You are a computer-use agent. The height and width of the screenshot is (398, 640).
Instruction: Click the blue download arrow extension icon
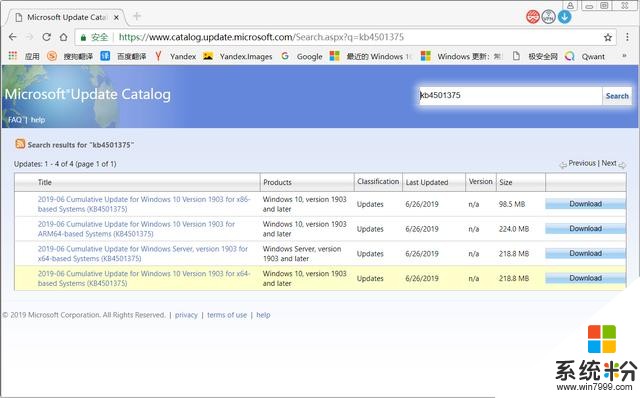click(x=564, y=17)
